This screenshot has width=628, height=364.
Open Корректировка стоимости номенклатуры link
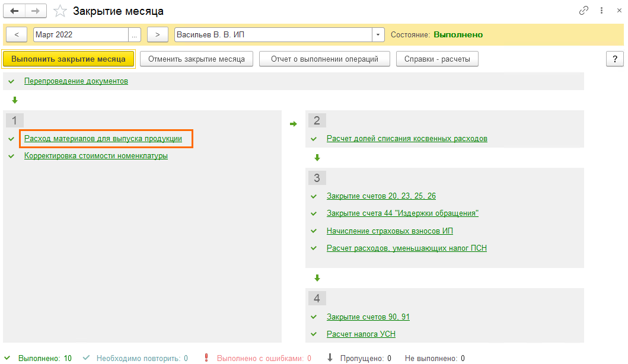tap(95, 156)
